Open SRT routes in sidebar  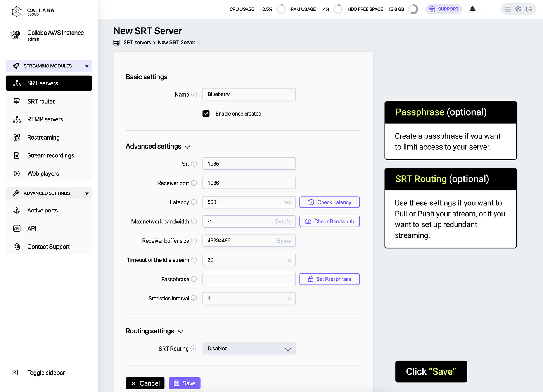49,101
